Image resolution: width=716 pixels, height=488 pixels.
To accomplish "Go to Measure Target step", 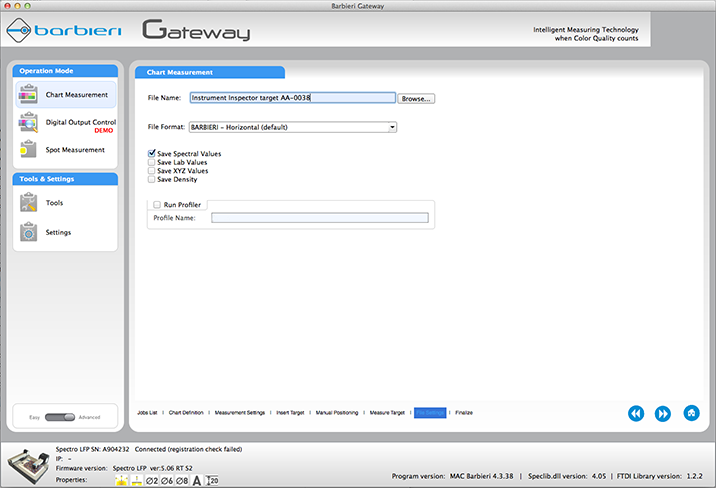I will [x=387, y=413].
